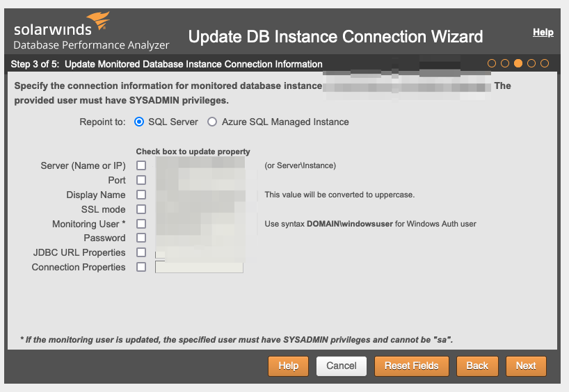Click the 'Repoint to:' label
569x392 pixels.
(x=102, y=122)
